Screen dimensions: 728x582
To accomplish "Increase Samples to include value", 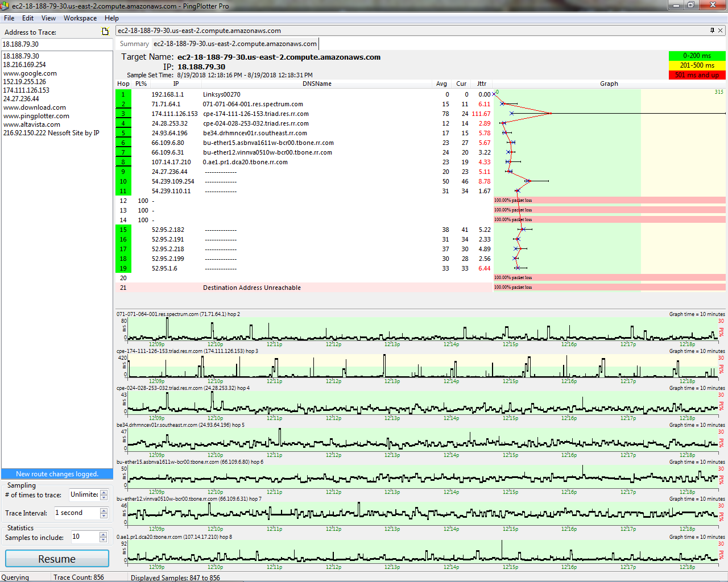I will click(104, 534).
